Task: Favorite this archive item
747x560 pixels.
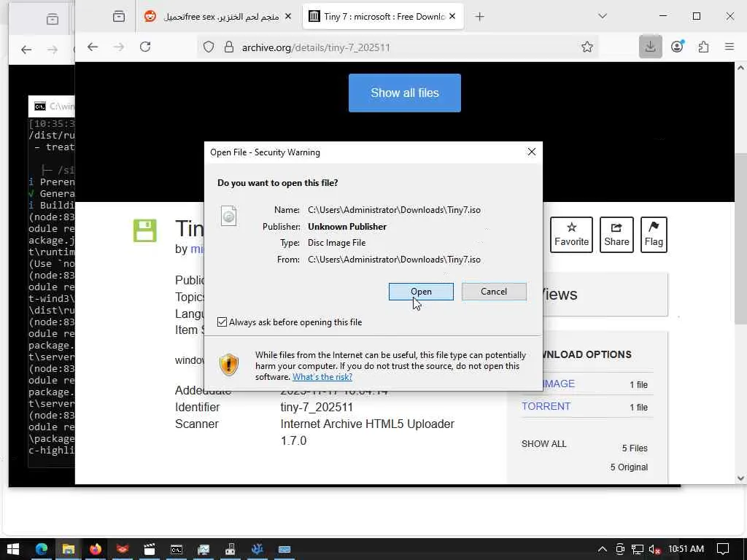Action: point(571,235)
